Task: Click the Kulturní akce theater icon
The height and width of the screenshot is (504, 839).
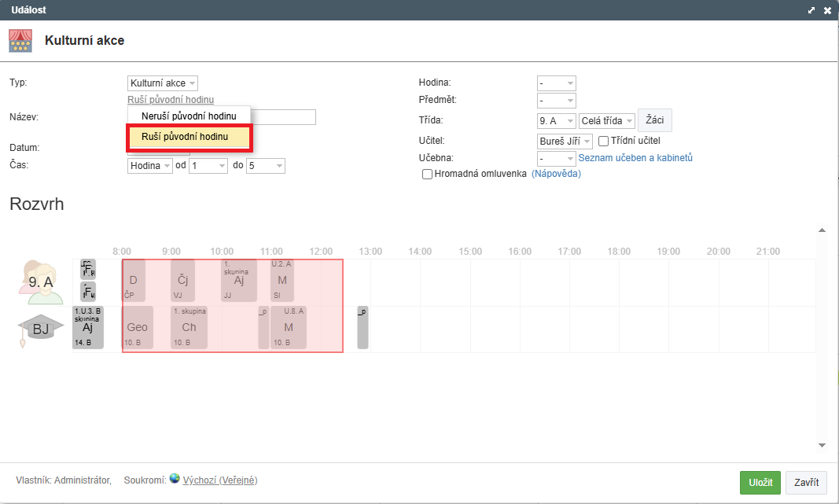Action: point(20,40)
